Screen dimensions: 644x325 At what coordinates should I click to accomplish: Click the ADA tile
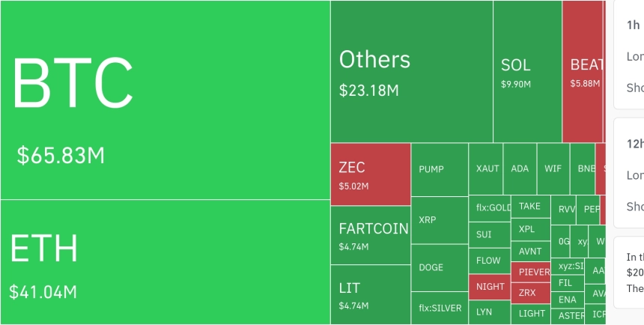[520, 169]
